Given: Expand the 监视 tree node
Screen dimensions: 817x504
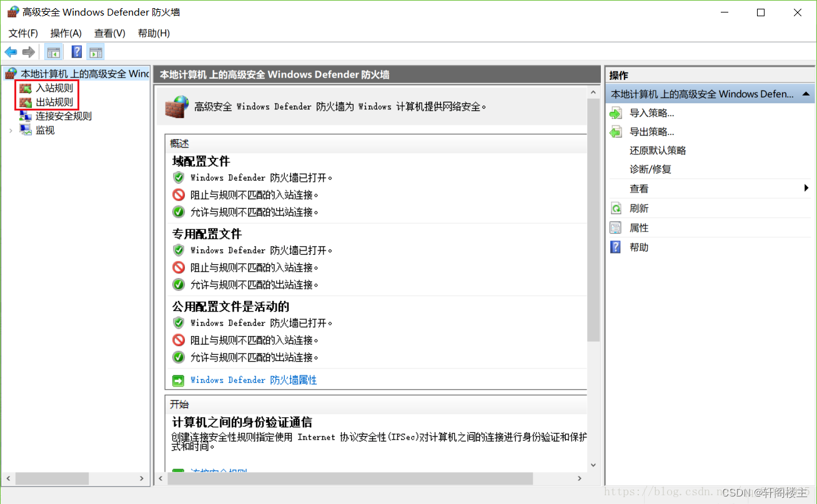Looking at the screenshot, I should 11,130.
